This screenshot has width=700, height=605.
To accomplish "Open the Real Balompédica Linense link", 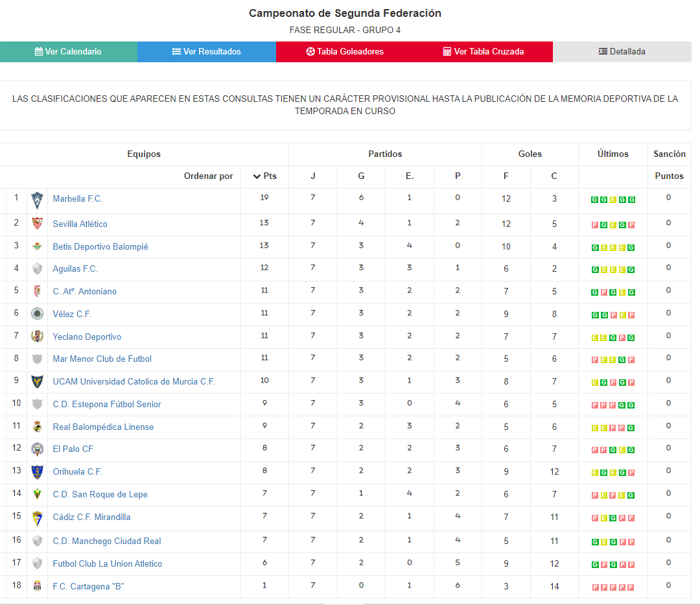I will (103, 427).
